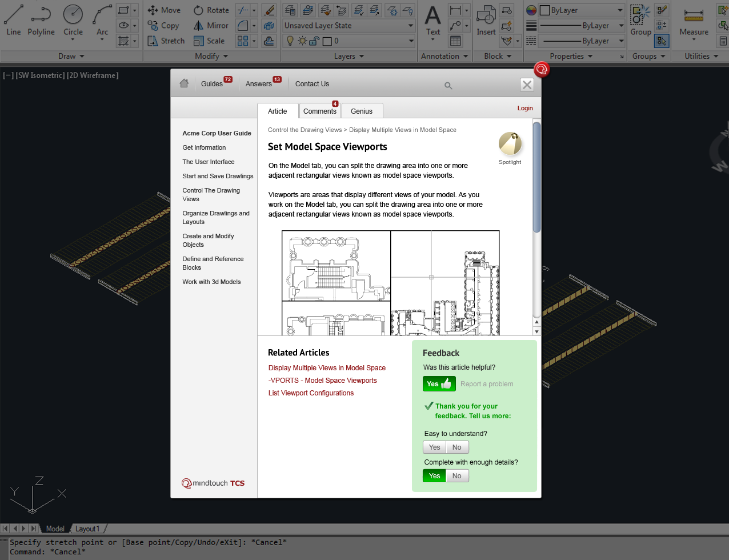This screenshot has height=560, width=729.
Task: Activate the Copy command
Action: (163, 26)
